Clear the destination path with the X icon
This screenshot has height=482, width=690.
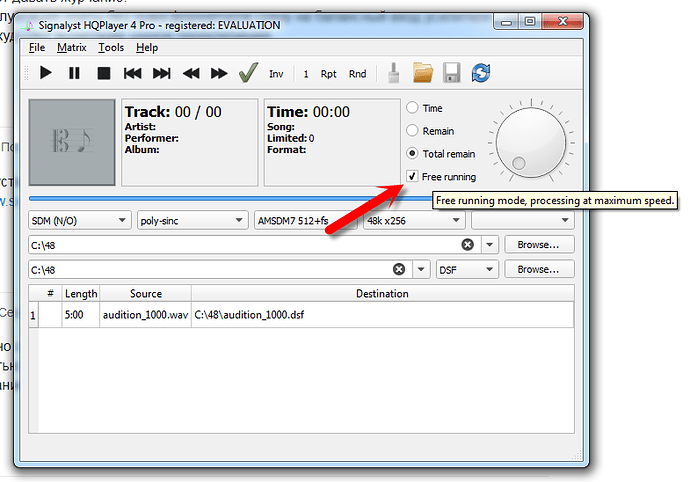click(x=399, y=269)
